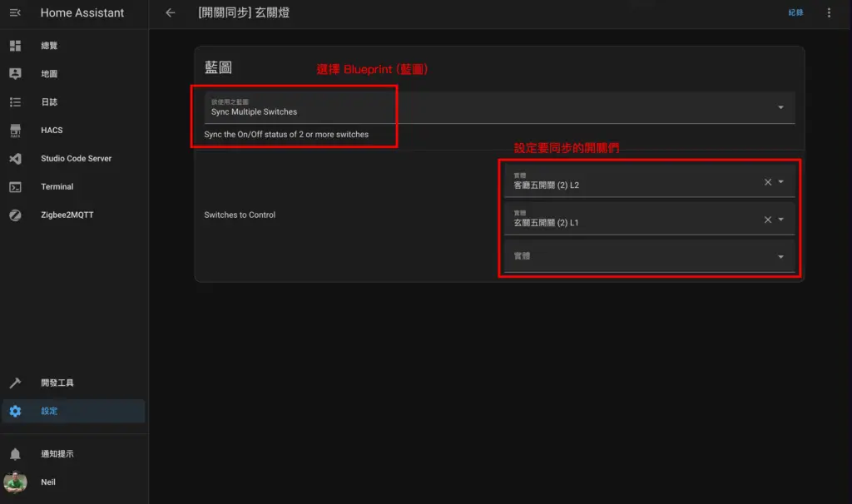Image resolution: width=852 pixels, height=504 pixels.
Task: Collapse the sidebar via hamburger icon
Action: click(x=14, y=12)
